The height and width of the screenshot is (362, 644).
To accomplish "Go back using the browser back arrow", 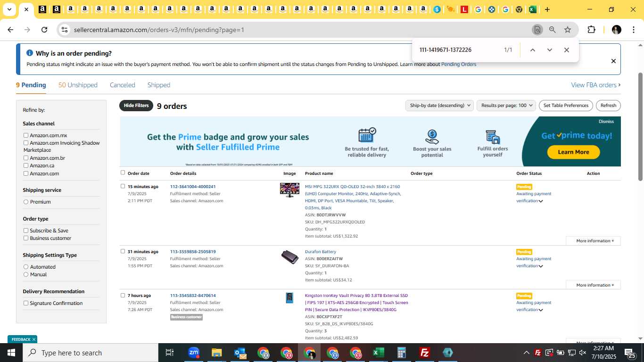I will 10,30.
